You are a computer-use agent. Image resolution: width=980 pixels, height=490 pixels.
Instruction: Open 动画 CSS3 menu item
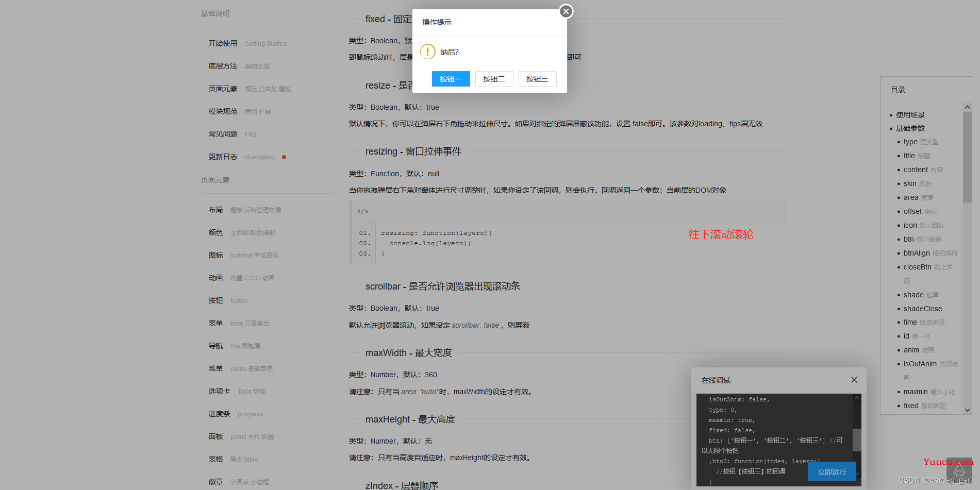241,278
